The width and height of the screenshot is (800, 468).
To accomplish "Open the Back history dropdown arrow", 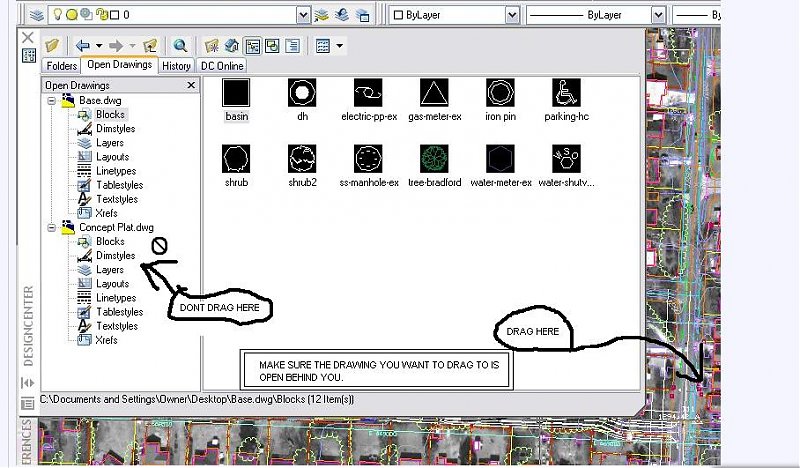I will click(99, 46).
